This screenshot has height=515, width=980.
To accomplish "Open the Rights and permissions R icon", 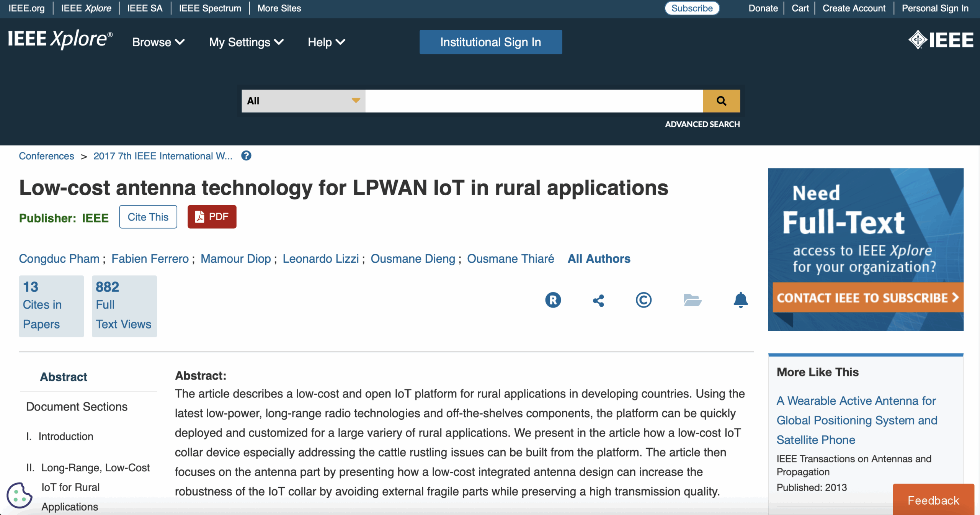I will click(x=553, y=300).
